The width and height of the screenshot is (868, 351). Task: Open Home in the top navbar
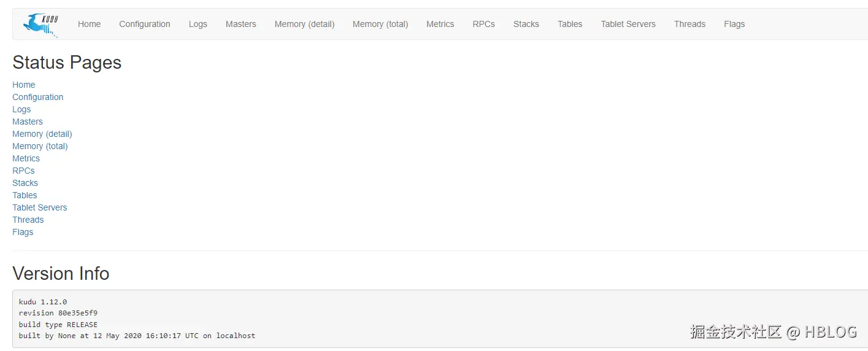(89, 24)
